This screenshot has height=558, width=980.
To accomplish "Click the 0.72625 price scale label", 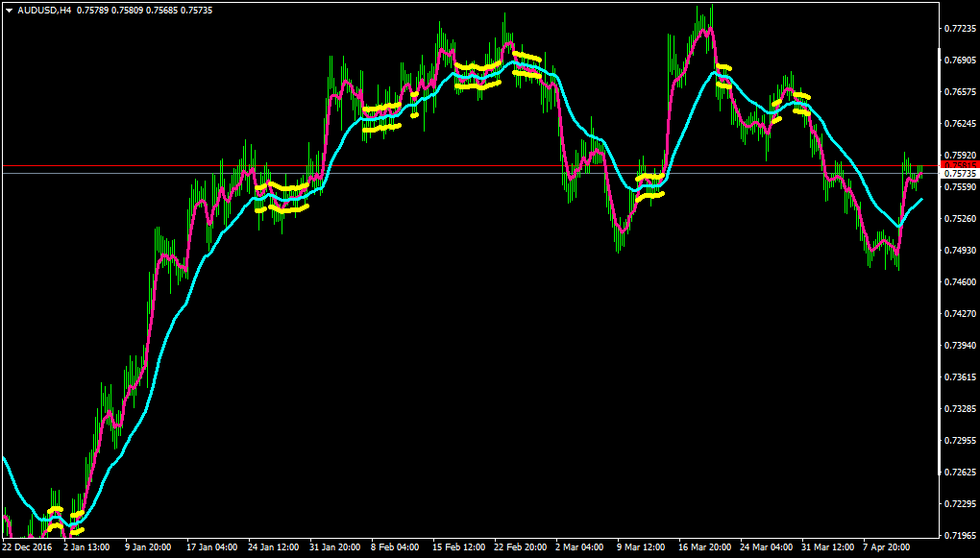I will (960, 472).
